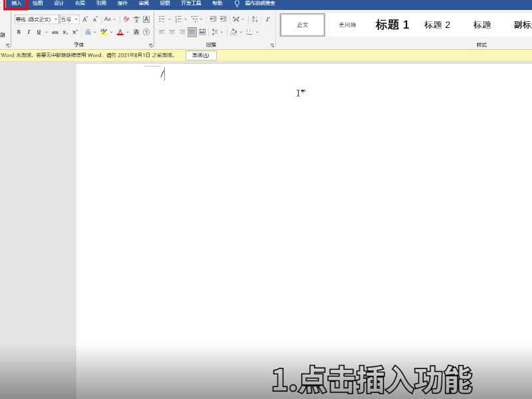The width and height of the screenshot is (532, 399).
Task: Click the clear all formatting icon
Action: [126, 19]
